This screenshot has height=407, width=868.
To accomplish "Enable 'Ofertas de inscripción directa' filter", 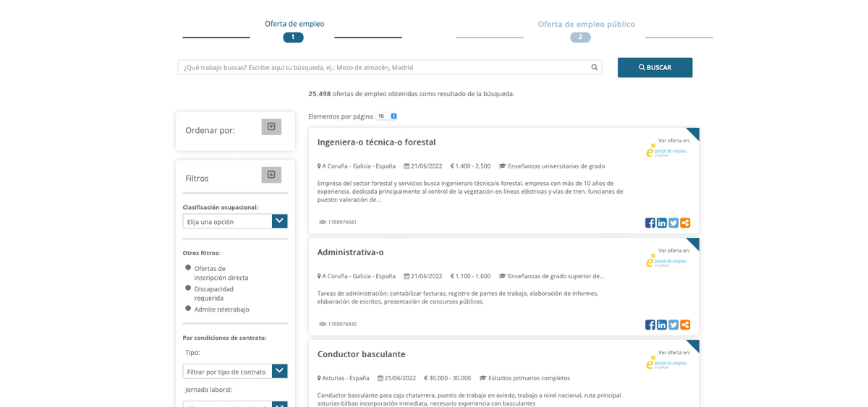I will (x=188, y=267).
